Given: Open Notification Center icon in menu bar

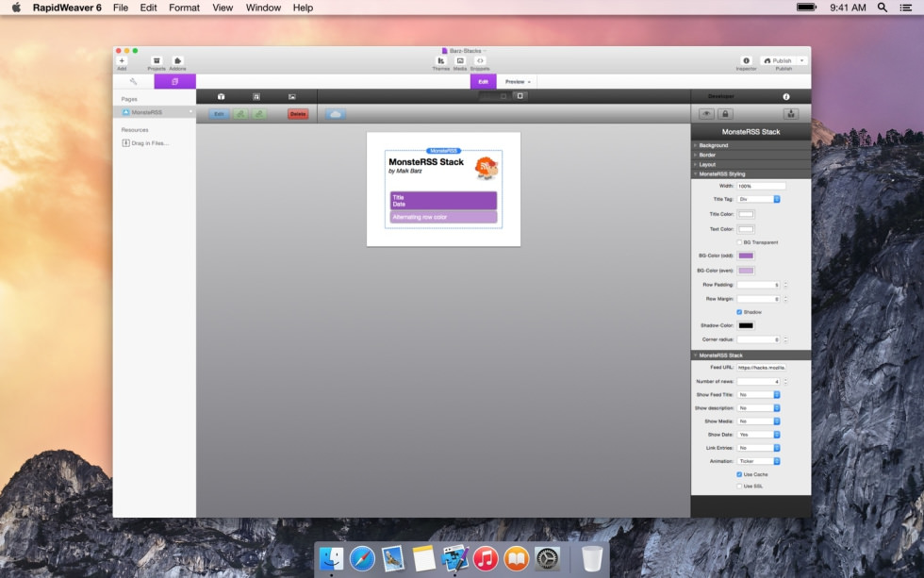Looking at the screenshot, I should 906,8.
